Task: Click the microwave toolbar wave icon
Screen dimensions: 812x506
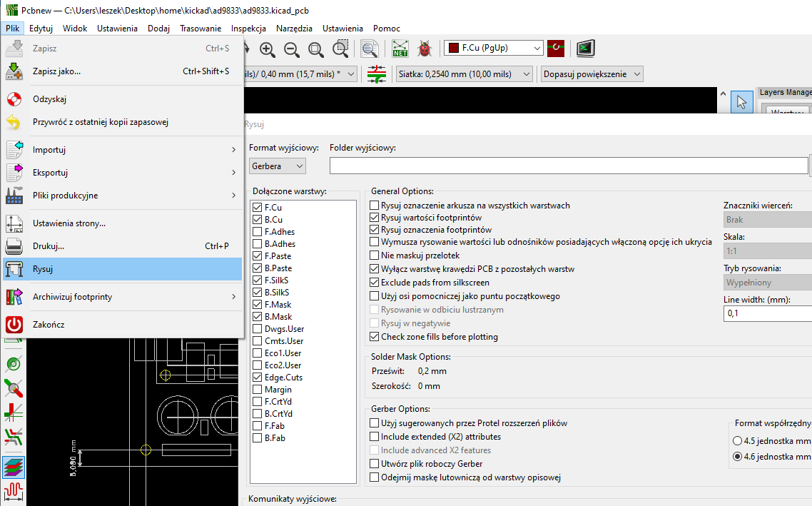Action: click(14, 492)
